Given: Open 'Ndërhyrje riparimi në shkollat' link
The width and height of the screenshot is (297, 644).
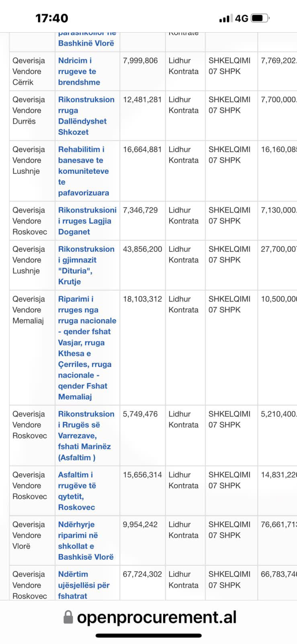Looking at the screenshot, I should pyautogui.click(x=86, y=541).
